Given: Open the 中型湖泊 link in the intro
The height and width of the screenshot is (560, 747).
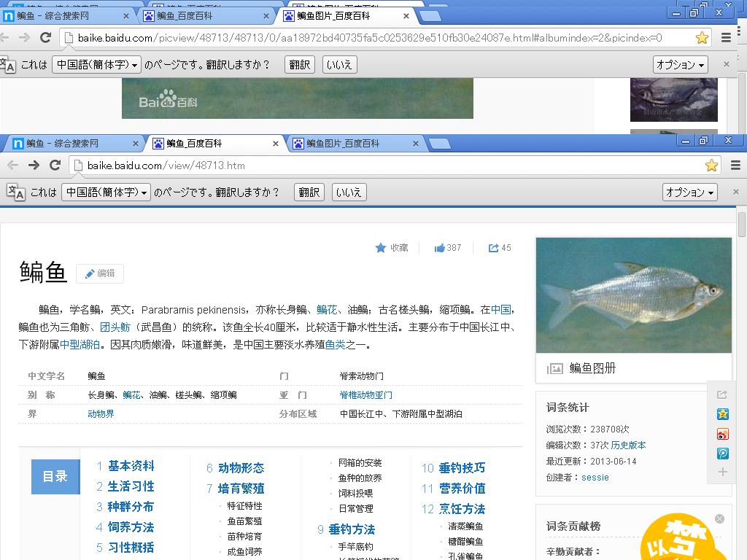Looking at the screenshot, I should coord(80,345).
